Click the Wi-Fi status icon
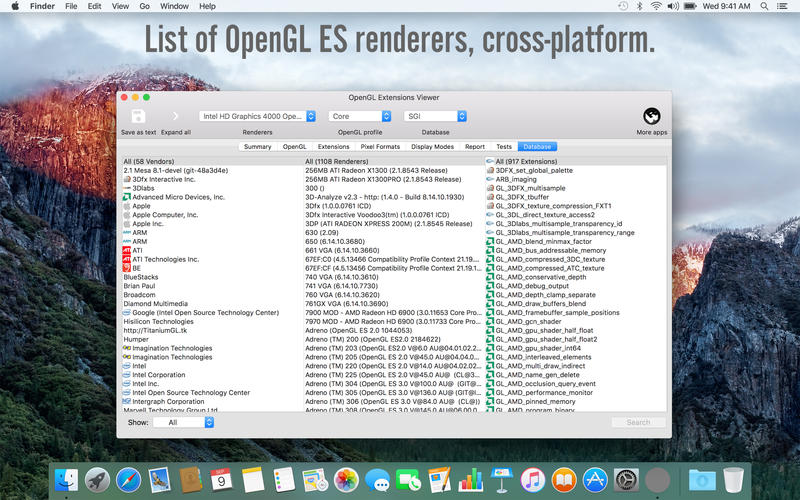 (x=656, y=6)
